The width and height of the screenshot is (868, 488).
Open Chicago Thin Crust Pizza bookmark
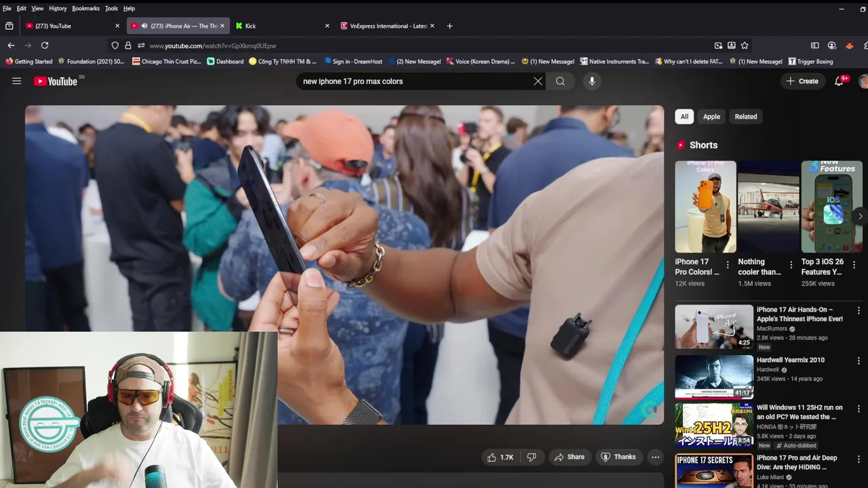coord(167,62)
